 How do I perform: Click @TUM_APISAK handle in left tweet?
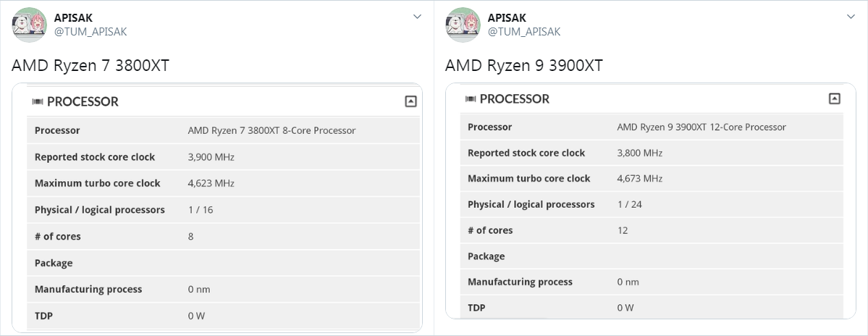90,32
